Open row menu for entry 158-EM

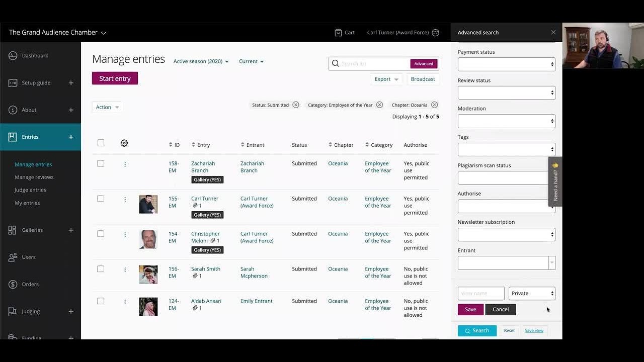pos(125,164)
